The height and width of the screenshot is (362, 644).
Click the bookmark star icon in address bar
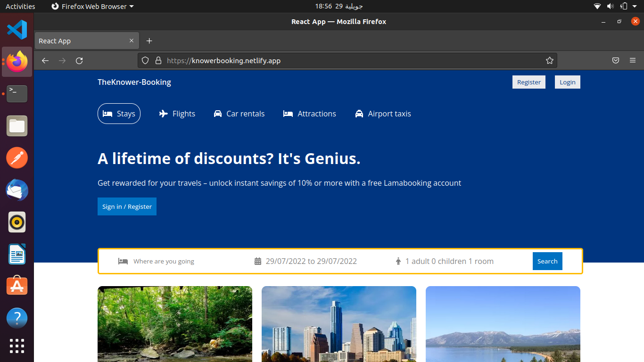549,60
